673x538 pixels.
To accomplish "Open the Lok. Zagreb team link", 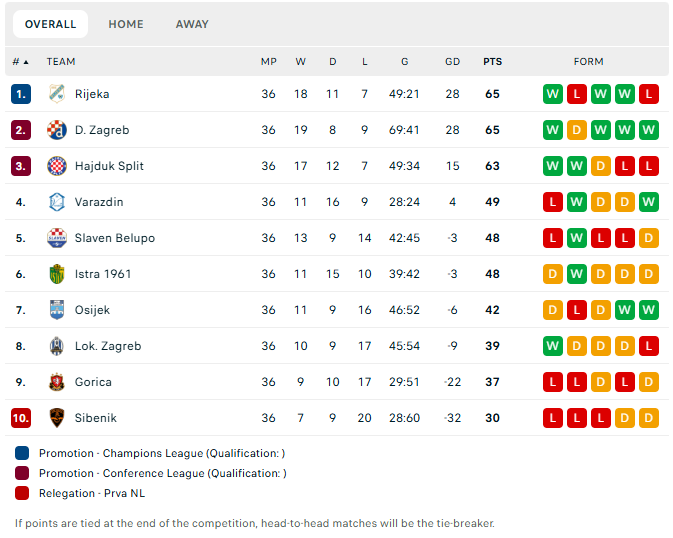I will 108,346.
